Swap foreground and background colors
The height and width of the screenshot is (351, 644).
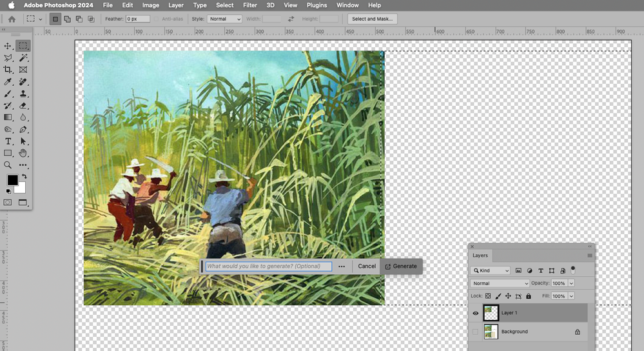24,176
